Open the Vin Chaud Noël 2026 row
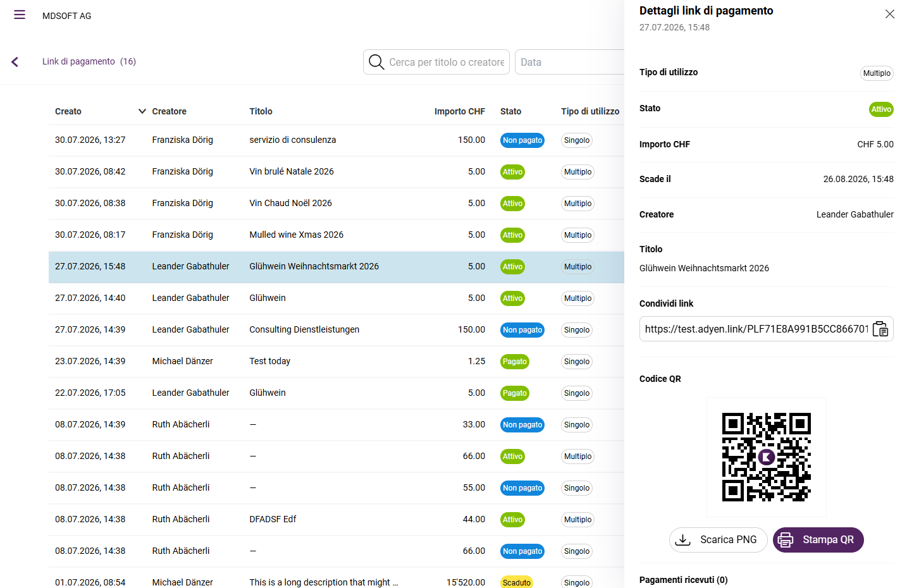 tap(336, 204)
